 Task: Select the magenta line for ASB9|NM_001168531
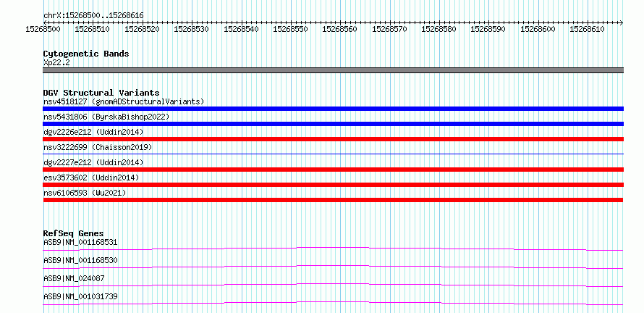(333, 249)
